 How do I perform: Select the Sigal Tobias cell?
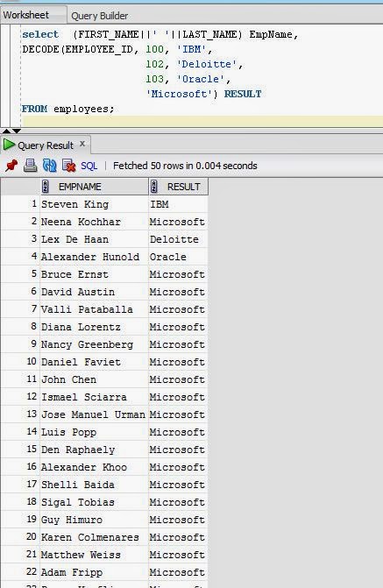(94, 502)
